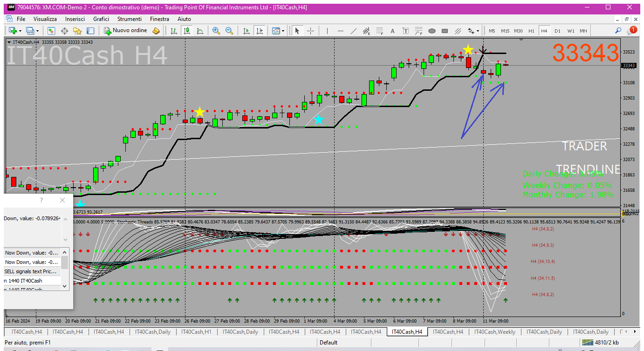Select the 'SELL signals text Pric...' row
The width and height of the screenshot is (644, 351).
tap(32, 271)
